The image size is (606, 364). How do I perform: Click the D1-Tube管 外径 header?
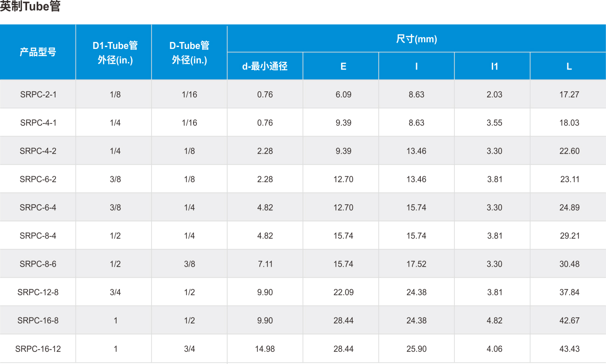[x=115, y=53]
